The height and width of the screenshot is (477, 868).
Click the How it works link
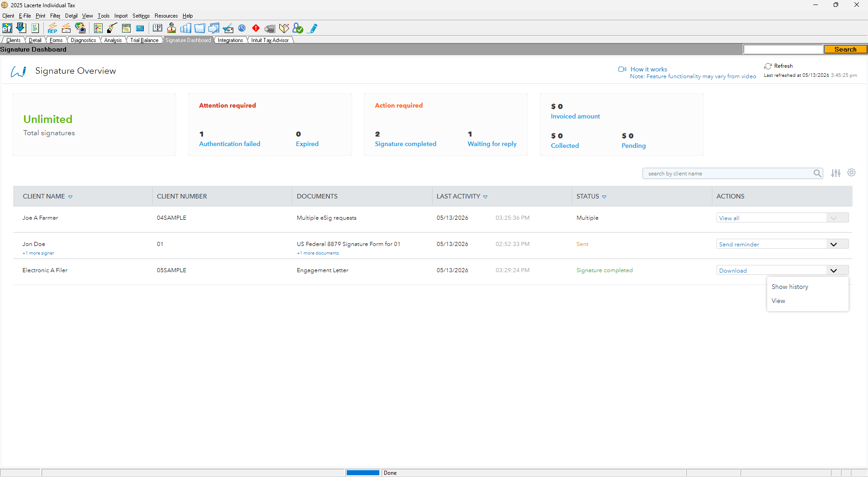tap(649, 69)
